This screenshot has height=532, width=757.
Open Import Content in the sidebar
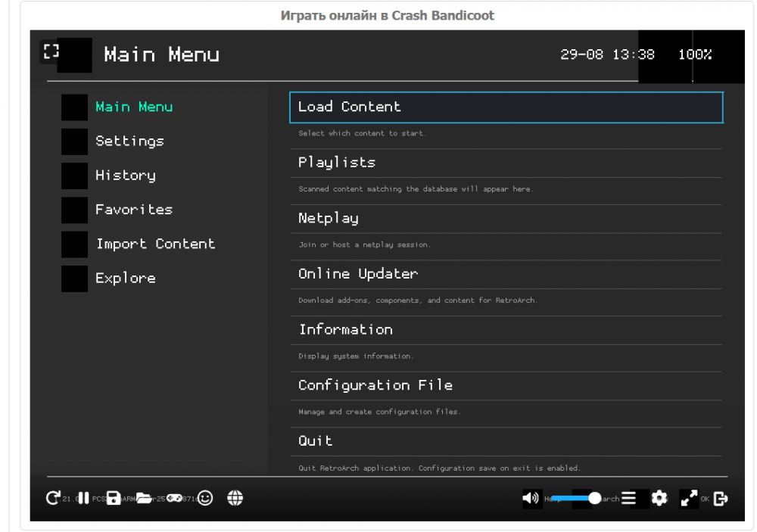pos(155,244)
